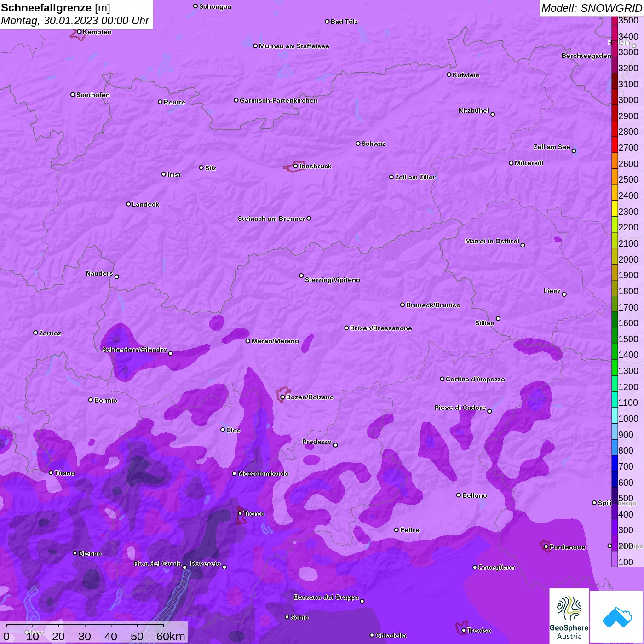This screenshot has height=644, width=644.
Task: Click the Kempten city marker
Action: click(79, 32)
